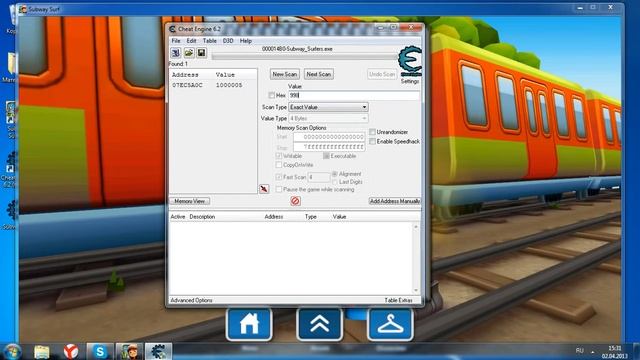Toggle the Executable checkbox
This screenshot has width=640, height=360.
pos(326,156)
